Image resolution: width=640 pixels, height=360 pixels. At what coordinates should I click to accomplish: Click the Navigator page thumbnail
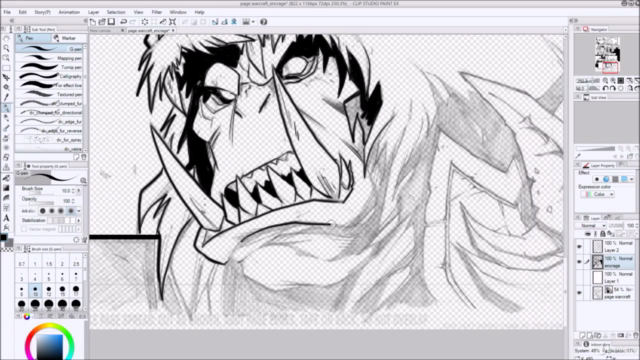tap(607, 55)
